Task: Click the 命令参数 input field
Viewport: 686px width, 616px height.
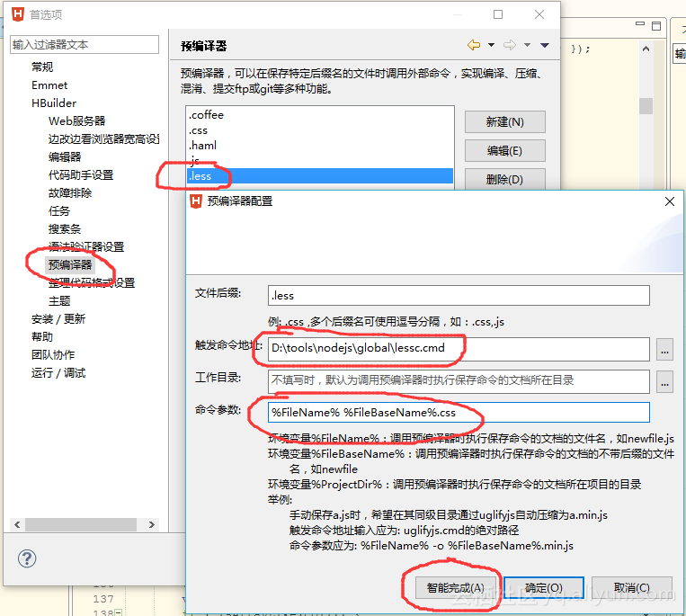Action: (459, 413)
